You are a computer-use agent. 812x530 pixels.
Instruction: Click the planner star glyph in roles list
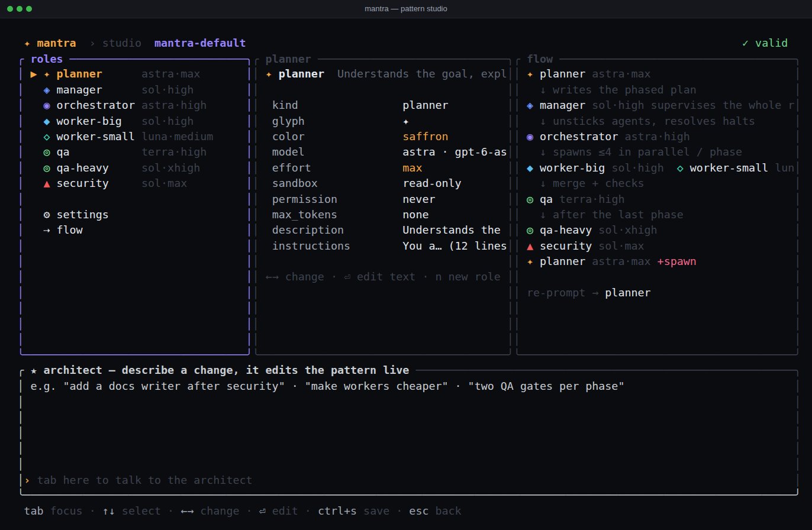47,75
